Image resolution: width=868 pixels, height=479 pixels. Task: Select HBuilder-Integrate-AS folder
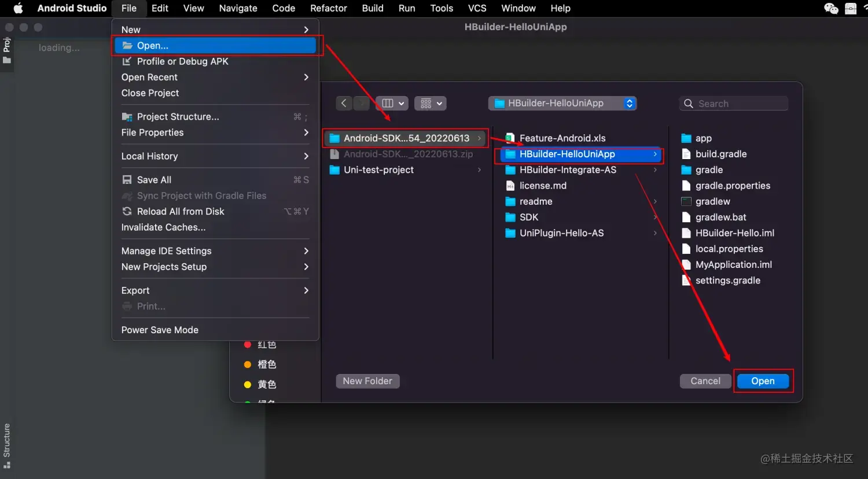(x=580, y=170)
